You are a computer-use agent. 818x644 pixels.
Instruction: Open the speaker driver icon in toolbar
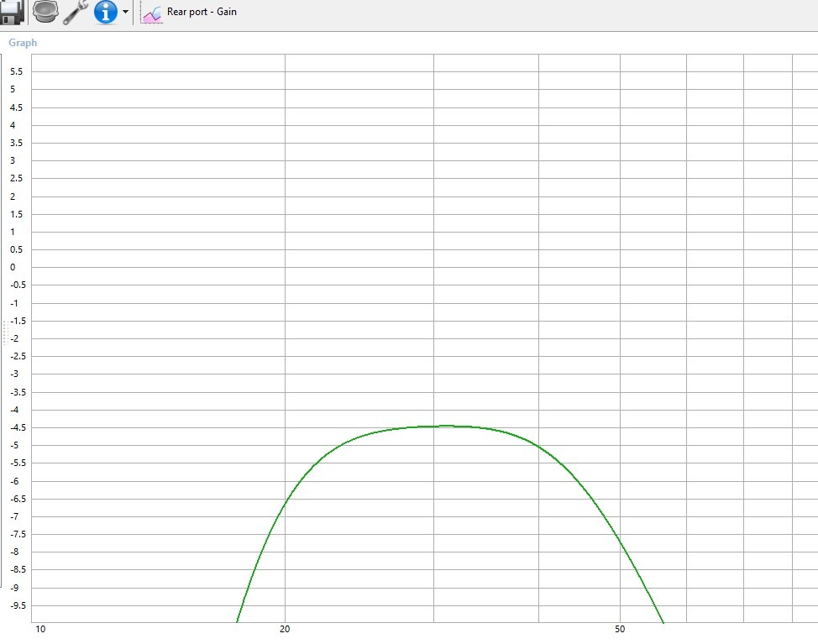pyautogui.click(x=46, y=12)
